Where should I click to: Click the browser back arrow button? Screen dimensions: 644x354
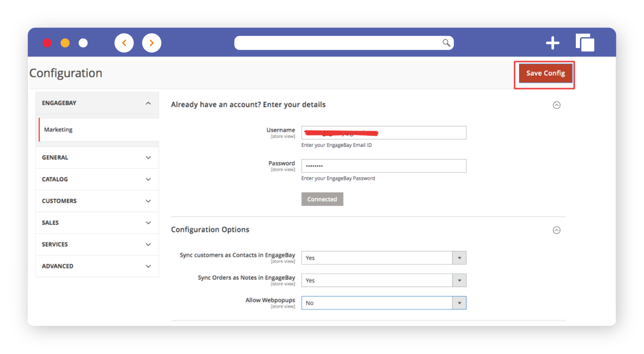(124, 43)
